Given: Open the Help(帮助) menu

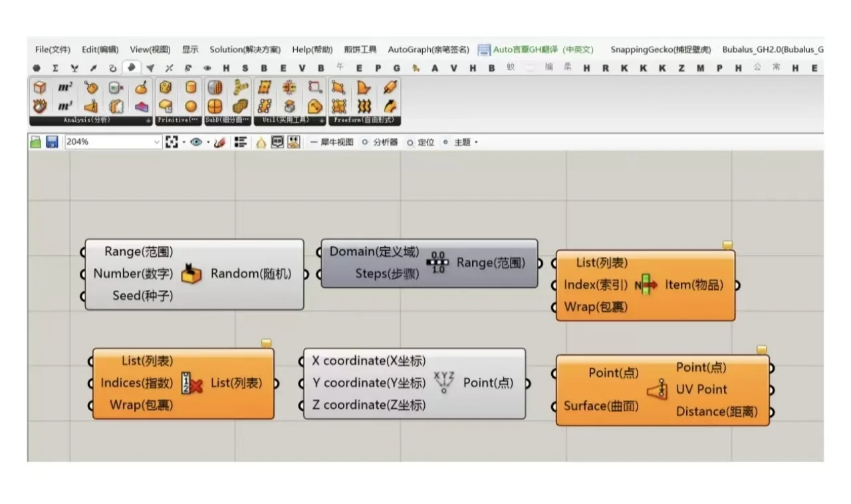Looking at the screenshot, I should coord(312,50).
